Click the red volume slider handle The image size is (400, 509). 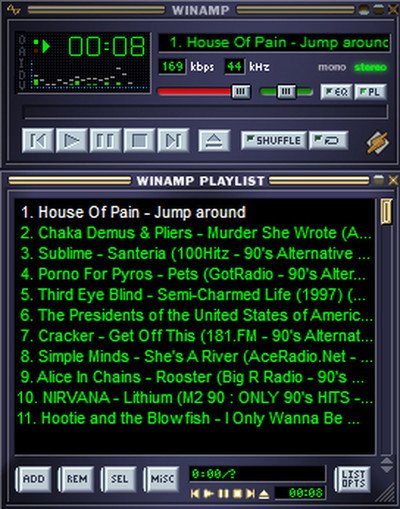tap(241, 91)
